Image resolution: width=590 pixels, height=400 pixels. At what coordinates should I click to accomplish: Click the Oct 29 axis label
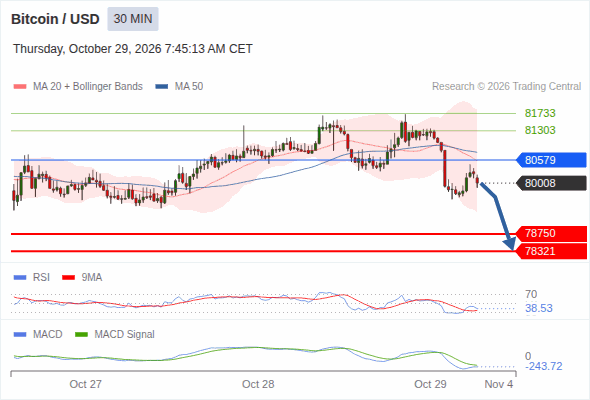(430, 384)
